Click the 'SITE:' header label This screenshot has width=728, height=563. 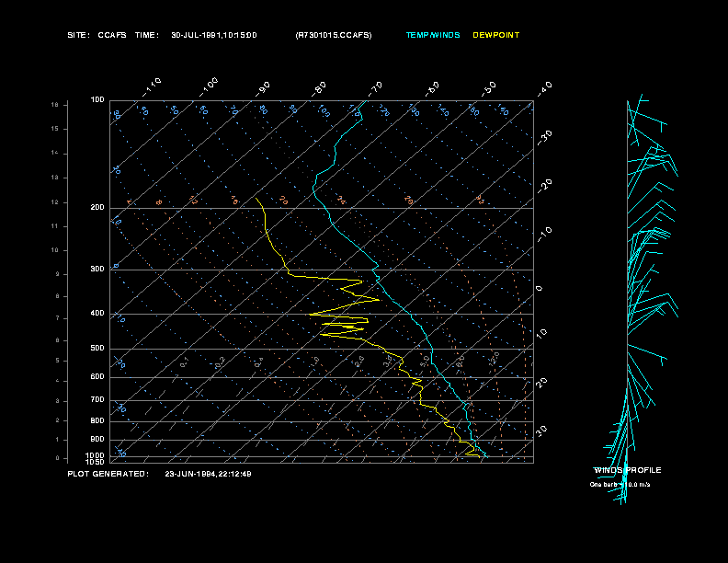pos(78,35)
